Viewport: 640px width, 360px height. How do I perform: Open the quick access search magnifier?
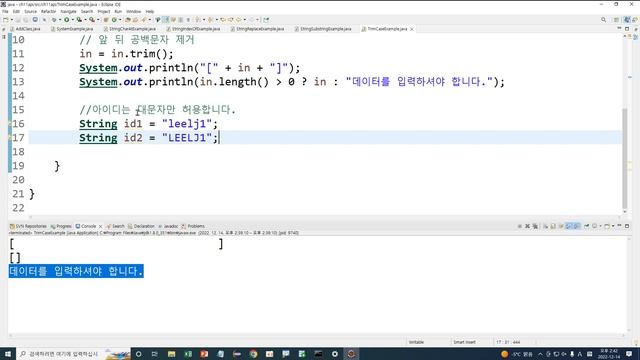click(x=603, y=20)
